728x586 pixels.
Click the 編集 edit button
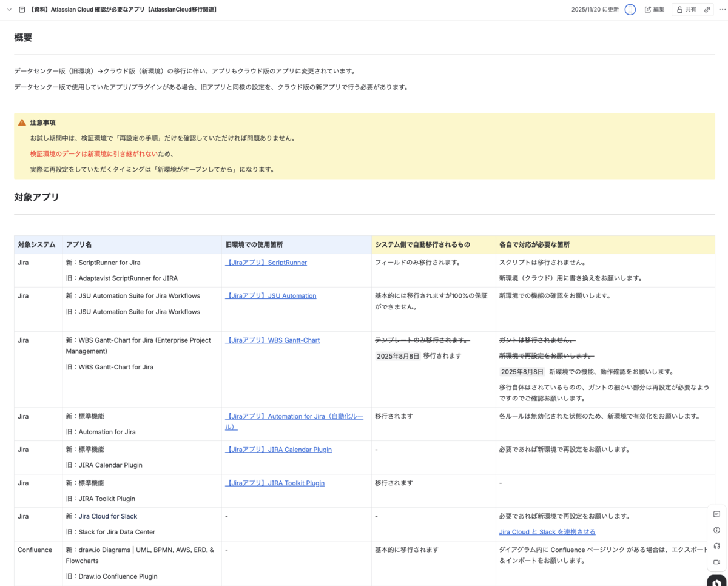click(x=655, y=10)
